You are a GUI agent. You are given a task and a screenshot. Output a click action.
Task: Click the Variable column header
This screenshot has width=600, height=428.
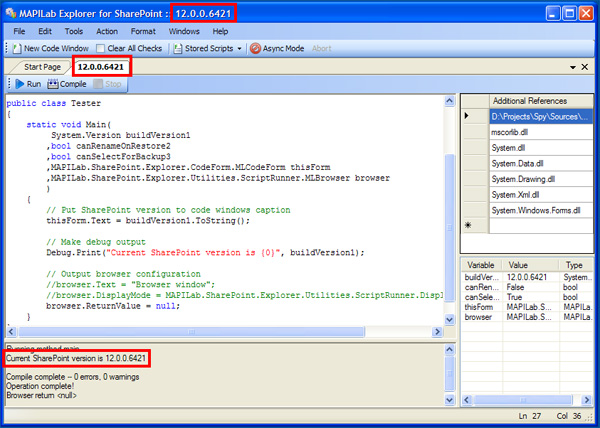[x=482, y=265]
